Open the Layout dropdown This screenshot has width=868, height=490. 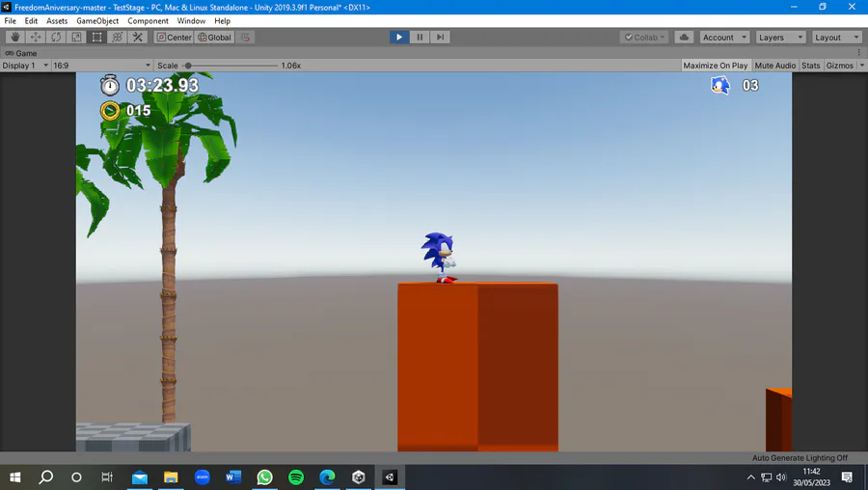tap(837, 37)
